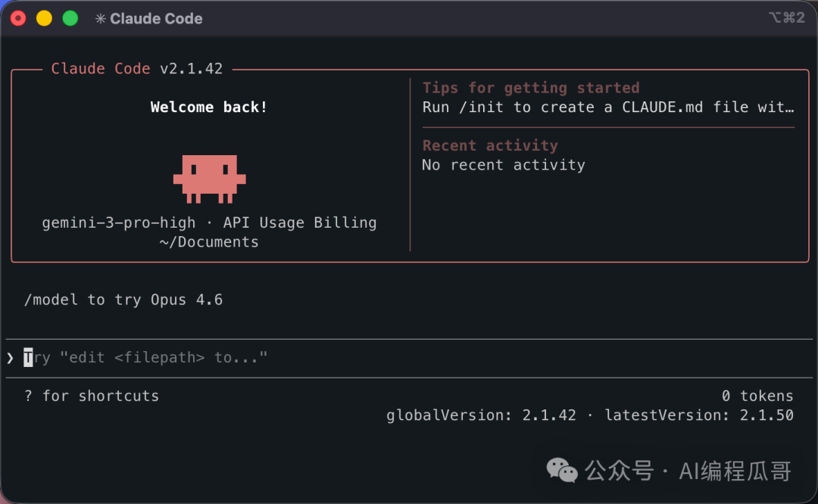Click the red close window button
818x504 pixels.
click(18, 19)
